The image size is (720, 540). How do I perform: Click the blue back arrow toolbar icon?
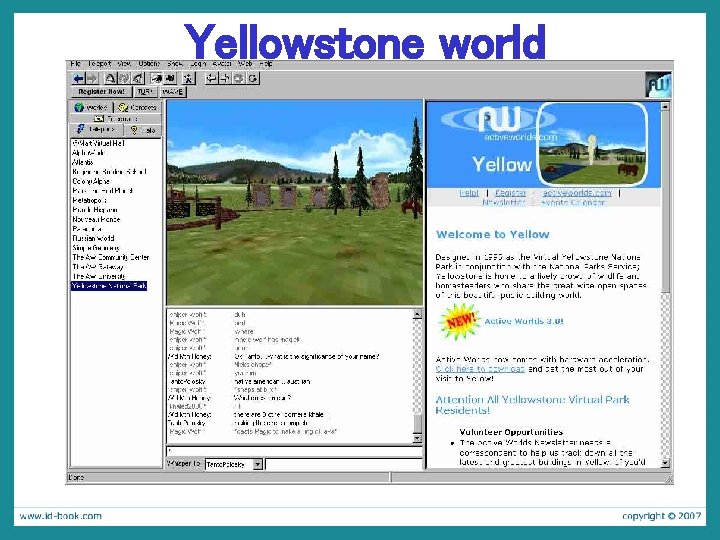(79, 79)
